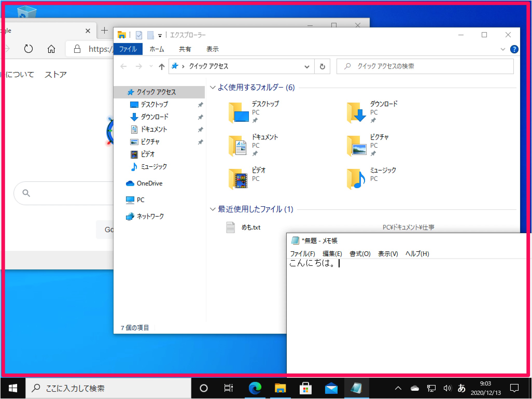Image resolution: width=532 pixels, height=399 pixels.
Task: Click the back navigation arrow in Explorer
Action: tap(123, 66)
